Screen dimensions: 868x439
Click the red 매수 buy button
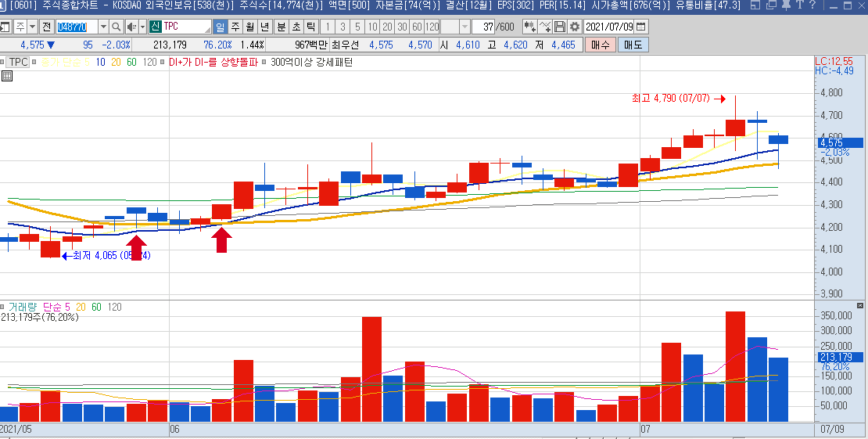tap(600, 45)
